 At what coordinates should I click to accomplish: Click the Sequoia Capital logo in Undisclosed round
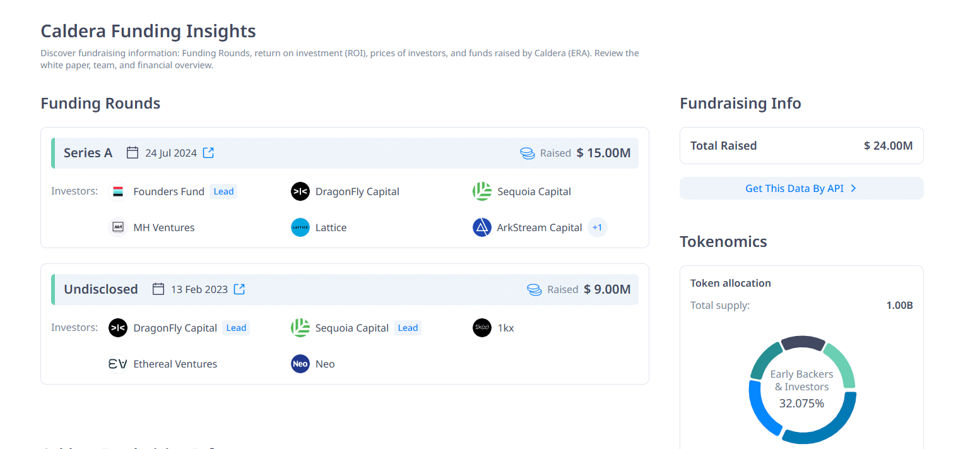(x=300, y=328)
